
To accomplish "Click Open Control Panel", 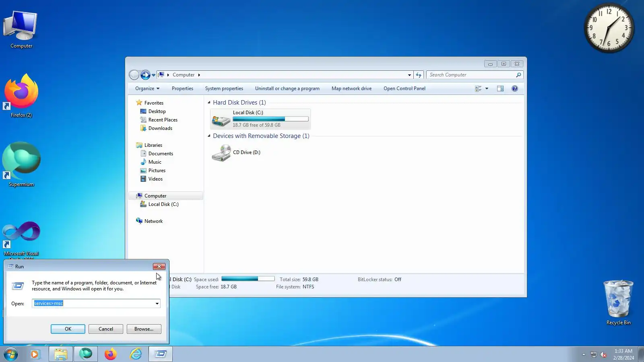I will tap(405, 88).
